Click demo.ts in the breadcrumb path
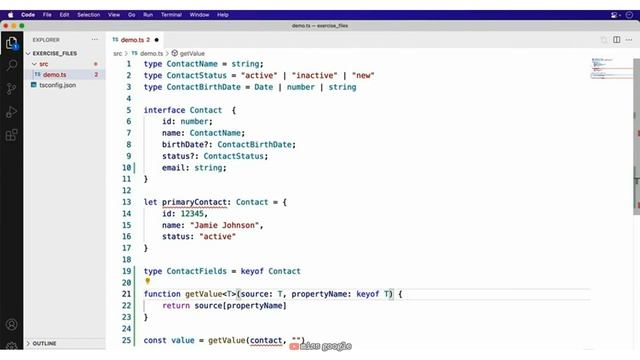640x360 pixels. point(151,53)
